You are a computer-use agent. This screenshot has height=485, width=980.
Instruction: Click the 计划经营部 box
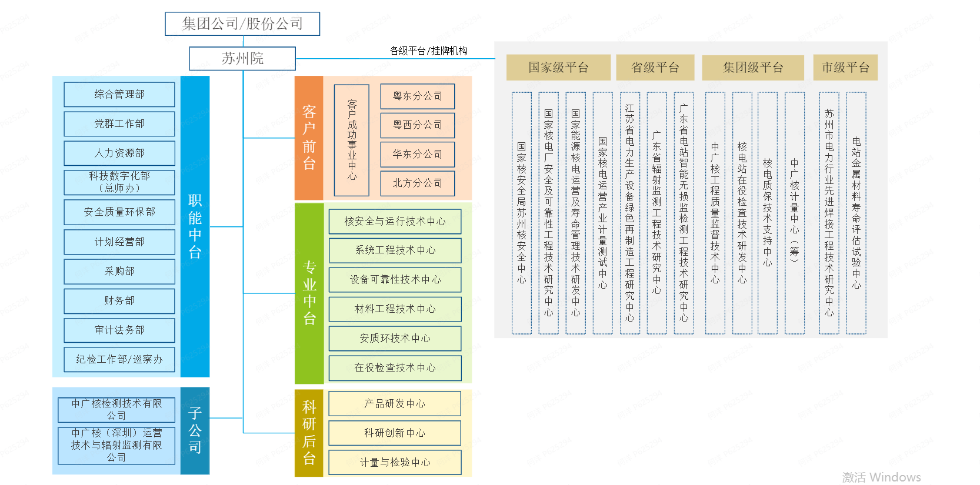tap(119, 242)
